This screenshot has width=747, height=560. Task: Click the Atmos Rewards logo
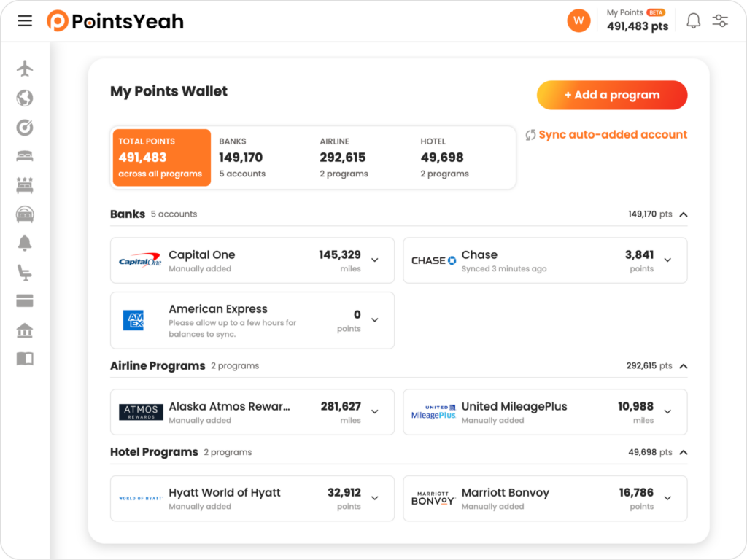point(141,412)
